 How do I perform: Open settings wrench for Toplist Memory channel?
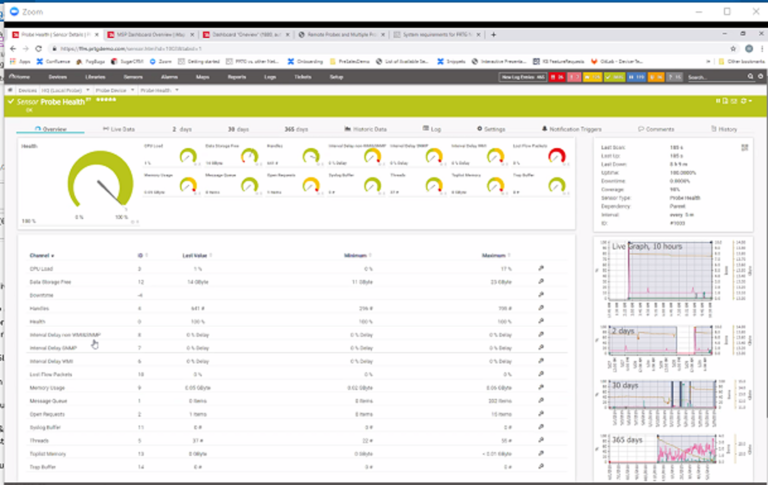click(541, 454)
